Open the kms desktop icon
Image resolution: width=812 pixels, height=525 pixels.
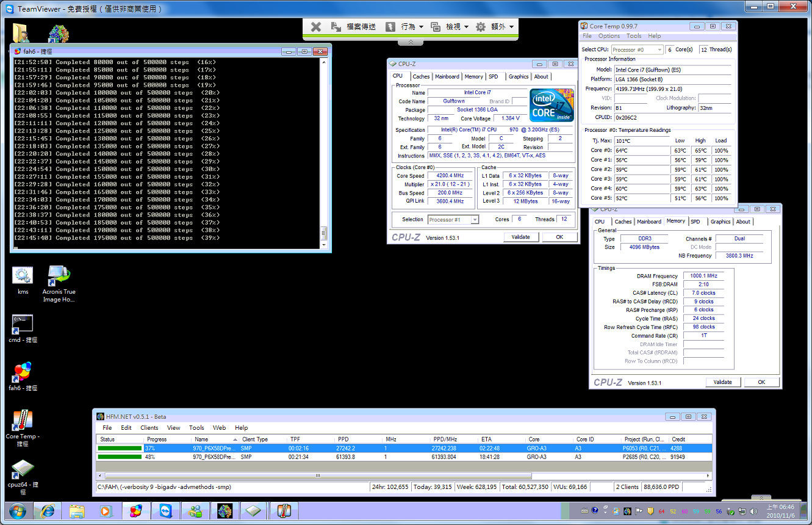point(23,280)
